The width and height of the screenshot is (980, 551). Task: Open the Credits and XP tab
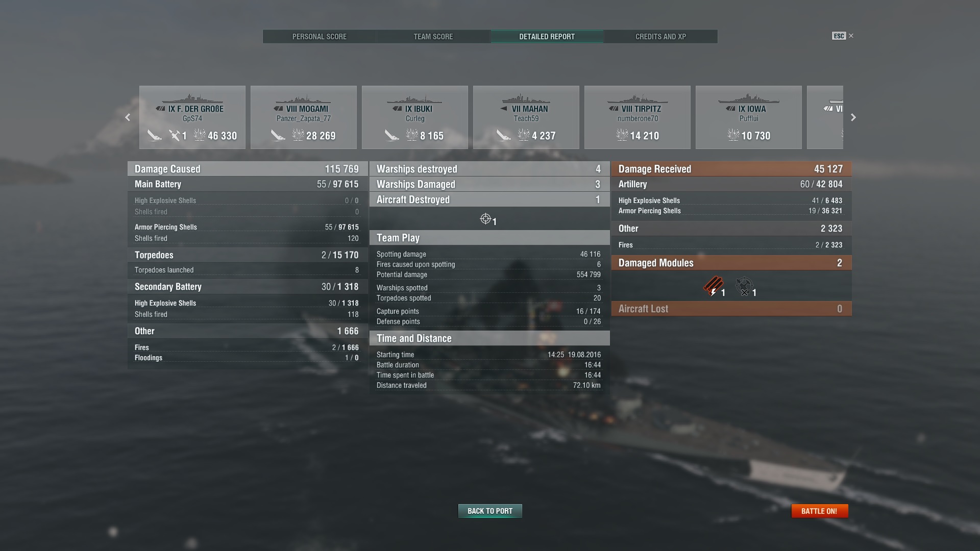click(660, 37)
